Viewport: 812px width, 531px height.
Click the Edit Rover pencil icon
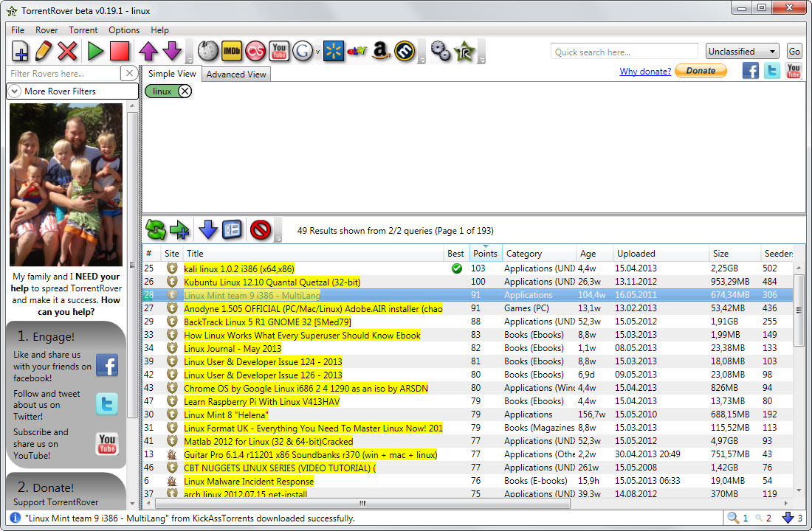coord(44,51)
